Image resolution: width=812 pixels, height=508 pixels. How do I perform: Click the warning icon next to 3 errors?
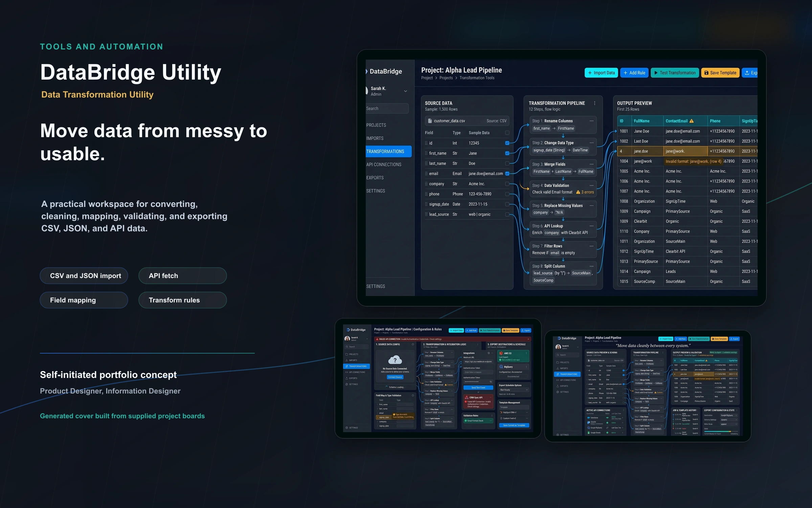click(578, 192)
